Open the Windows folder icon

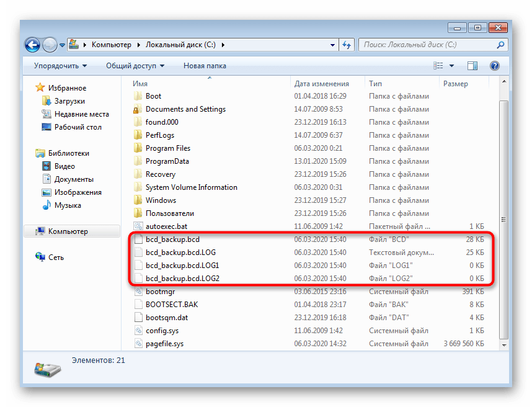pos(138,200)
